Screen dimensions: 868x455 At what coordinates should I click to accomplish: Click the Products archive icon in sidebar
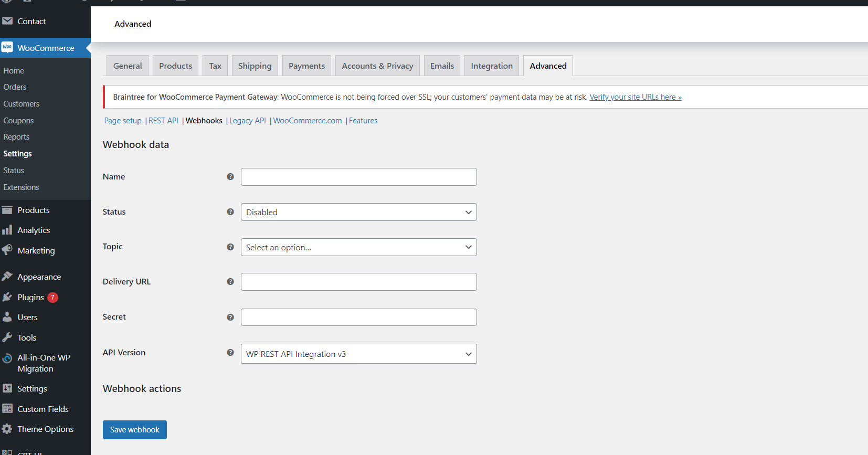(x=7, y=210)
